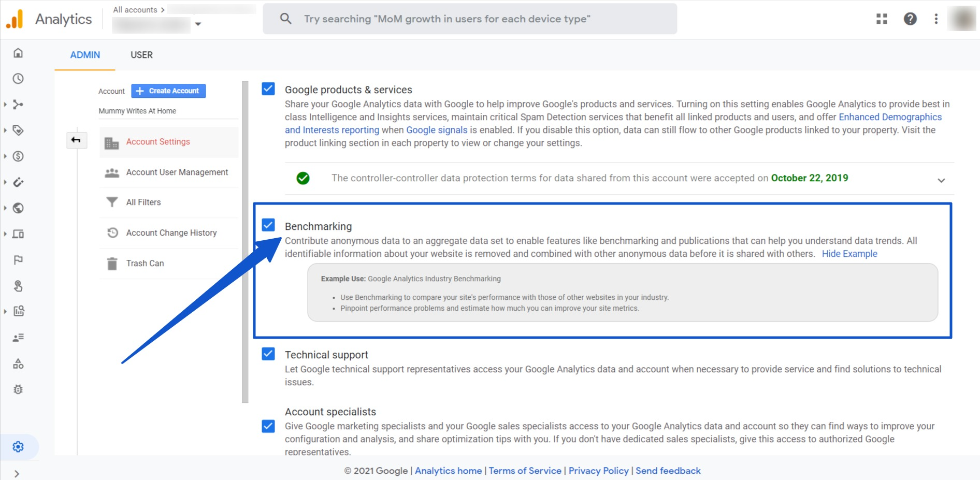Click the search input field
The image size is (980, 480).
(470, 19)
